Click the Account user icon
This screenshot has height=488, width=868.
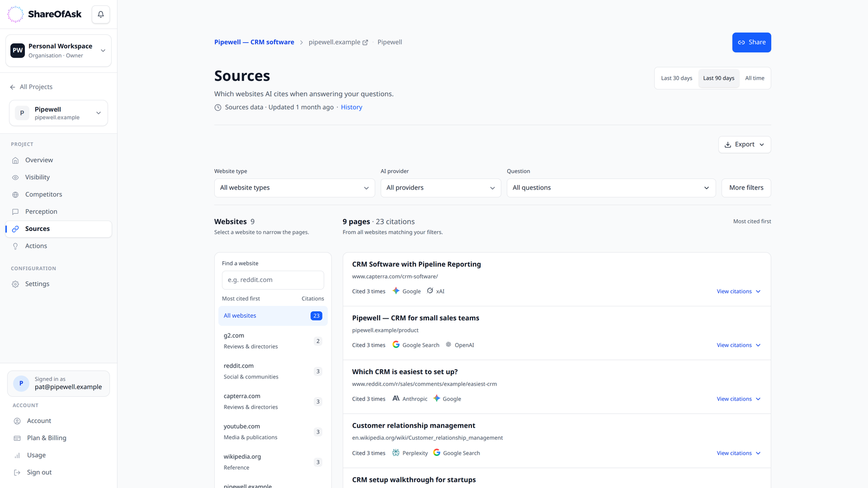click(17, 421)
